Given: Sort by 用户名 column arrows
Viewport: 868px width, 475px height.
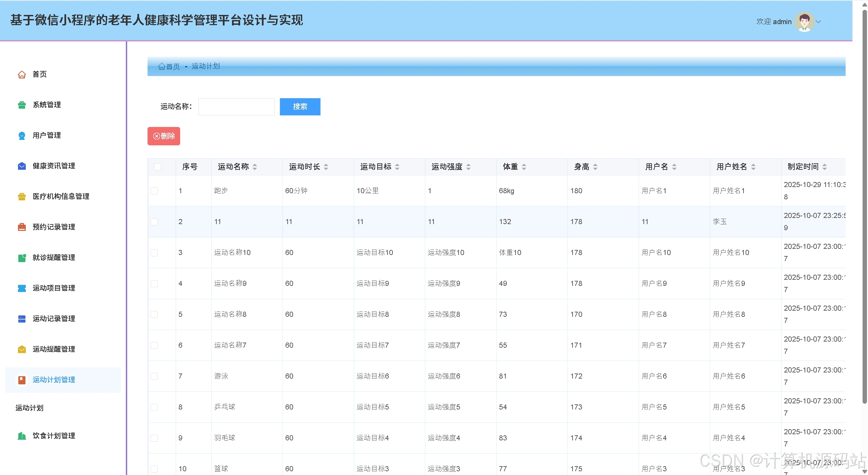Looking at the screenshot, I should [674, 167].
